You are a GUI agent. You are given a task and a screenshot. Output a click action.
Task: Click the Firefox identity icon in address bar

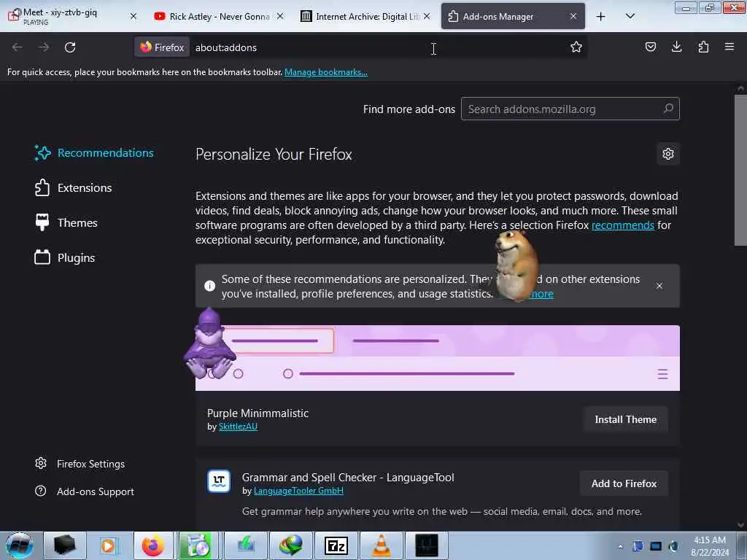(x=162, y=47)
